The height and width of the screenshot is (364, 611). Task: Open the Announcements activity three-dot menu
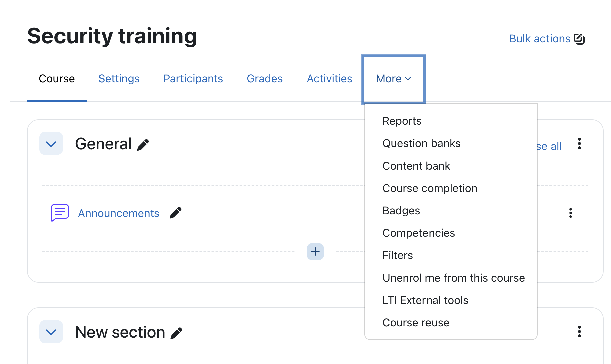(570, 213)
